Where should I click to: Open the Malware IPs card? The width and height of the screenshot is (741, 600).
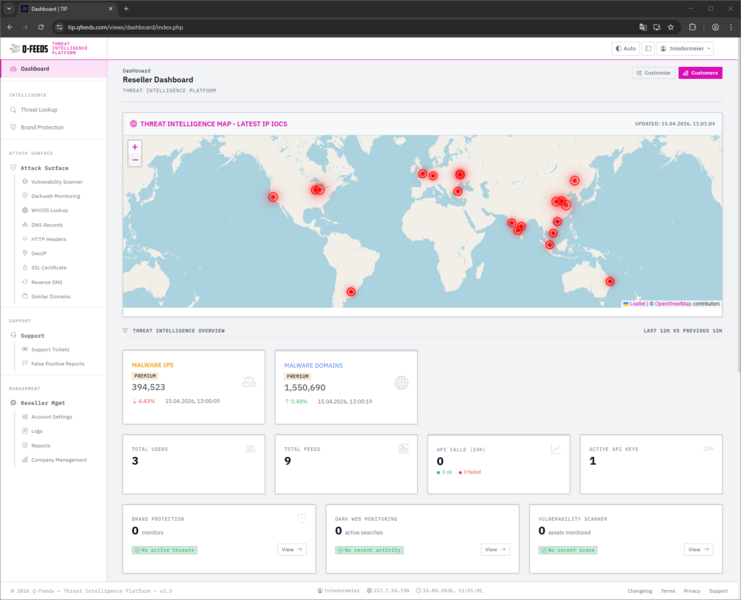tap(194, 387)
